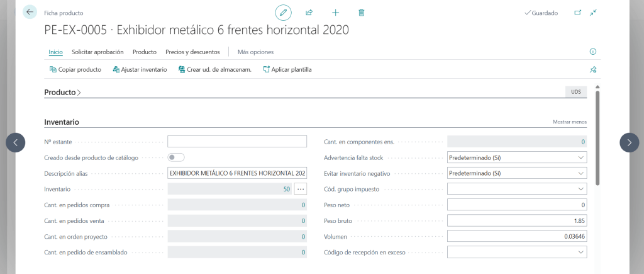
Task: Click the Nº estante input field
Action: click(x=237, y=142)
